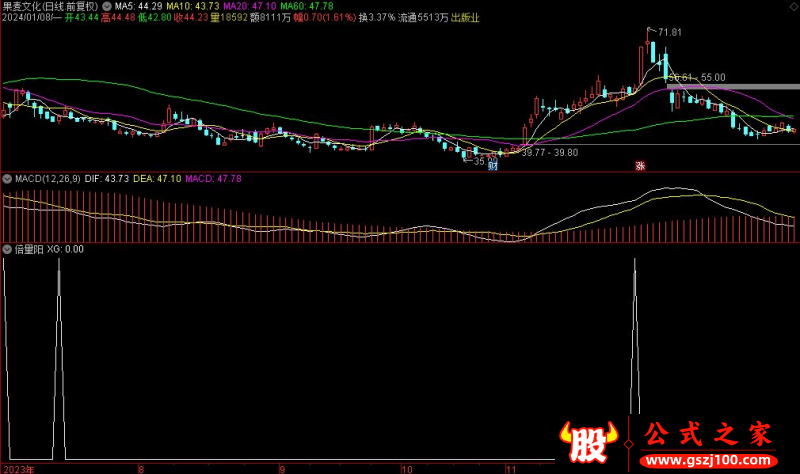The width and height of the screenshot is (800, 474).
Task: Click the 公式之家 brand text
Action: click(x=709, y=435)
